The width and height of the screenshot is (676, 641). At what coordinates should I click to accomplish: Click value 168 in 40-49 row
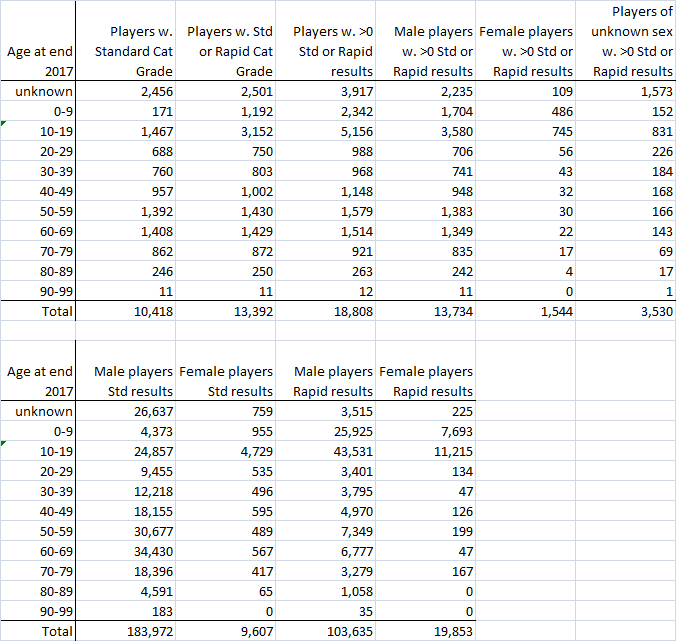tap(626, 191)
